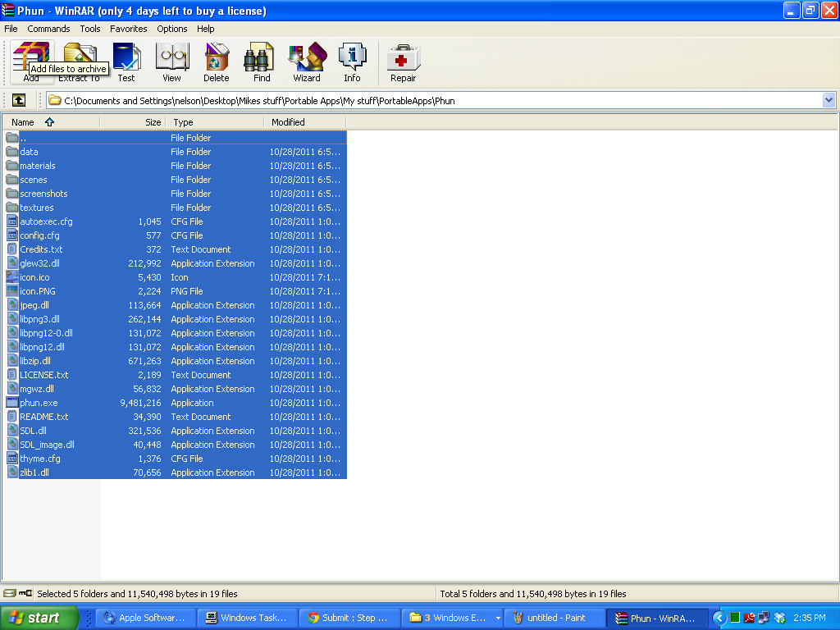Open the screenshots folder
The height and width of the screenshot is (630, 840).
pyautogui.click(x=44, y=194)
